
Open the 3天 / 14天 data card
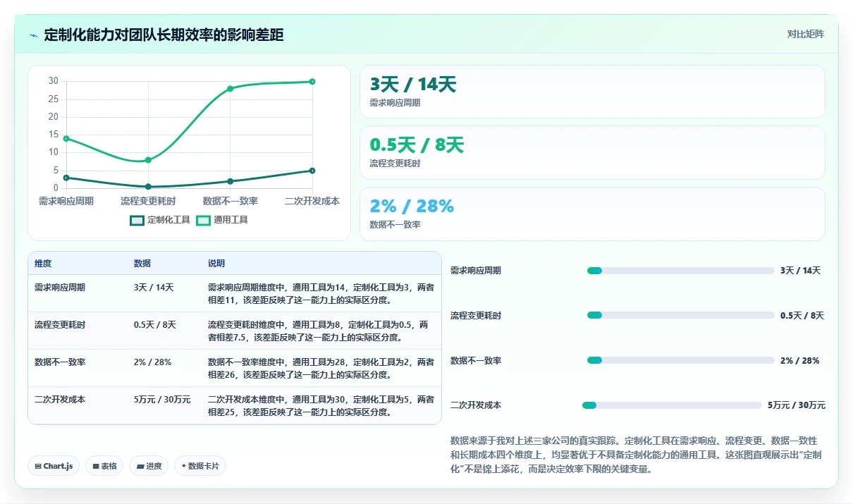click(592, 92)
